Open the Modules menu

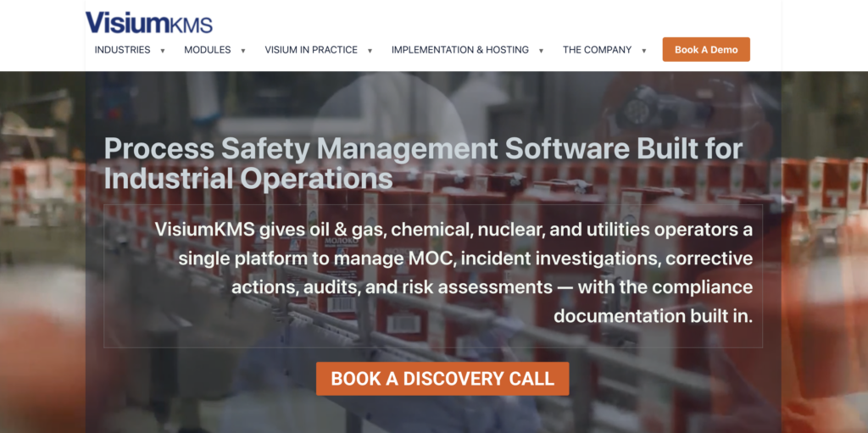208,50
